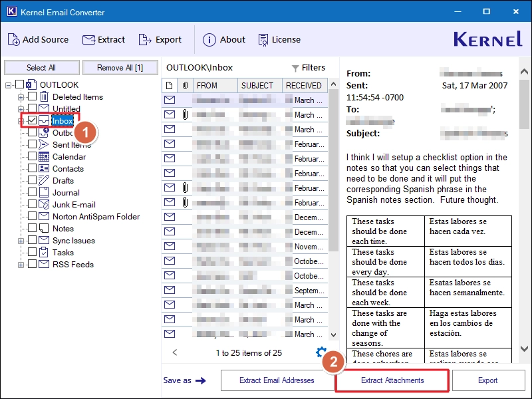Click the Drafts pencil icon
Image resolution: width=532 pixels, height=399 pixels.
click(x=44, y=180)
